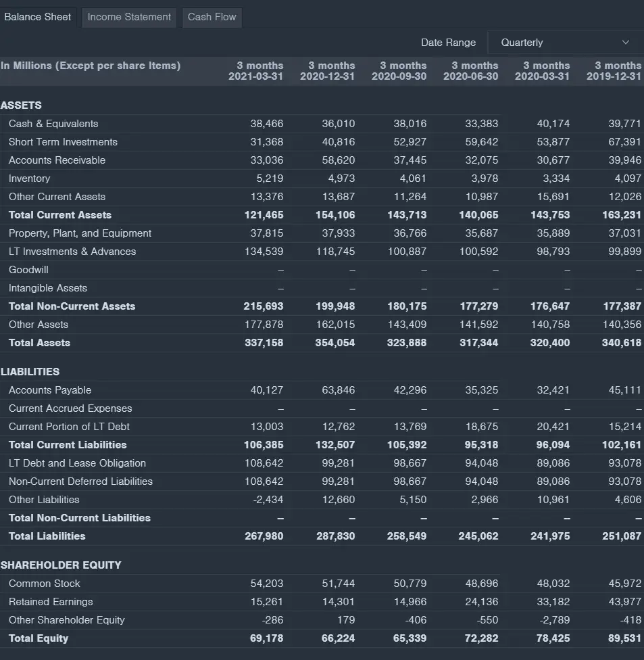Click the Property, Plant, and Equipment label

coord(80,233)
